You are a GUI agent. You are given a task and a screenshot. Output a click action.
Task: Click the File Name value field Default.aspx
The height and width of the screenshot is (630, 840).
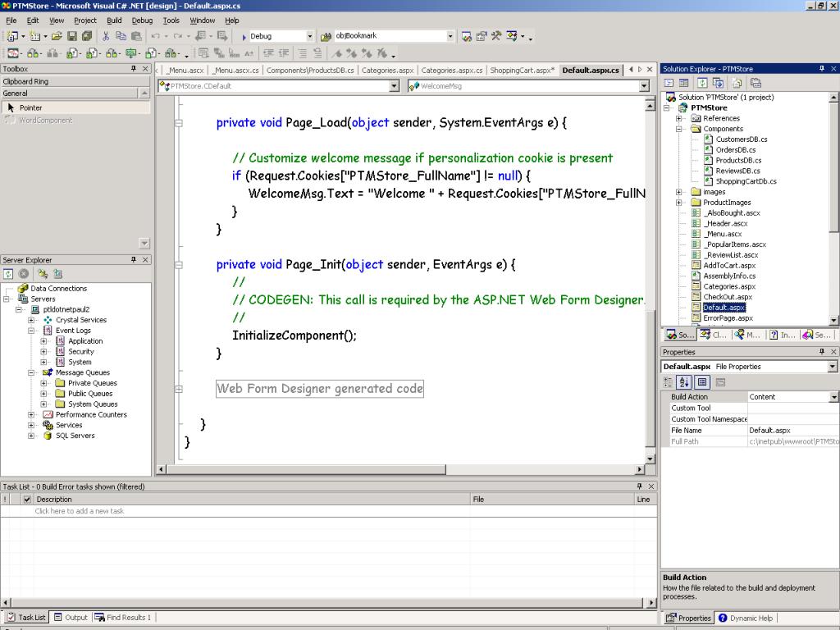pos(793,430)
